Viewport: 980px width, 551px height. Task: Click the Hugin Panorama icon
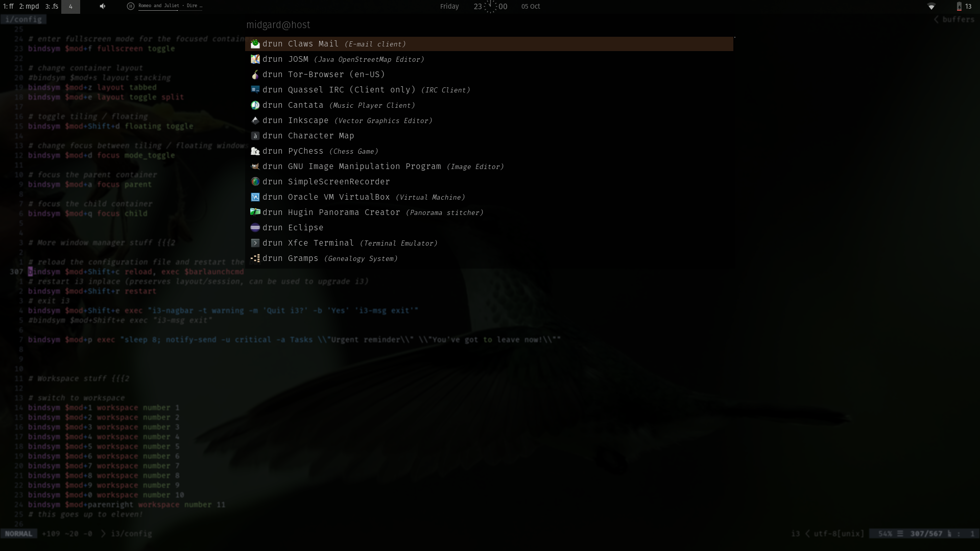[255, 212]
